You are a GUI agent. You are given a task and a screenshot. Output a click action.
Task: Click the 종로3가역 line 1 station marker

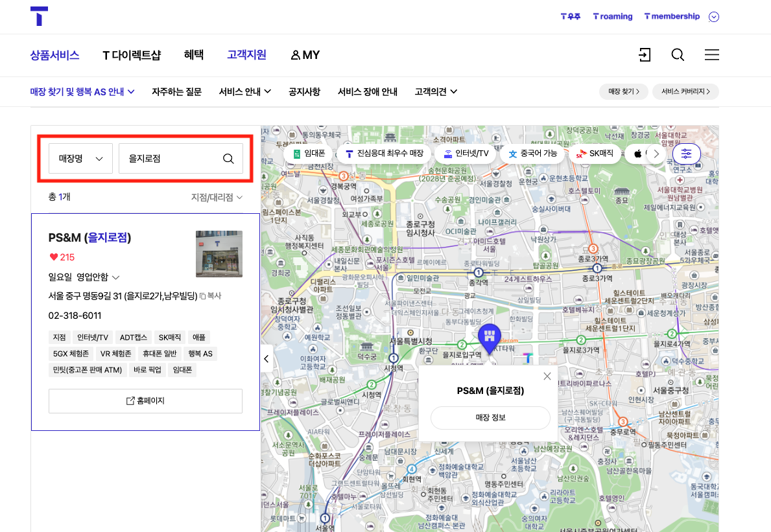(597, 268)
